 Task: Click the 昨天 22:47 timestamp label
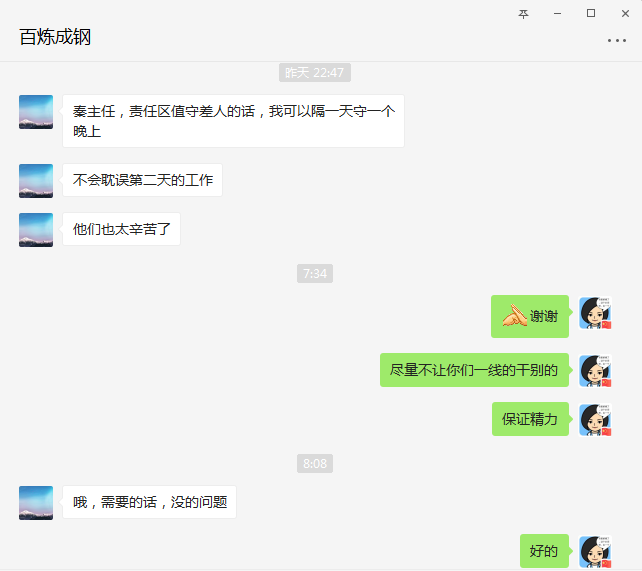point(314,73)
